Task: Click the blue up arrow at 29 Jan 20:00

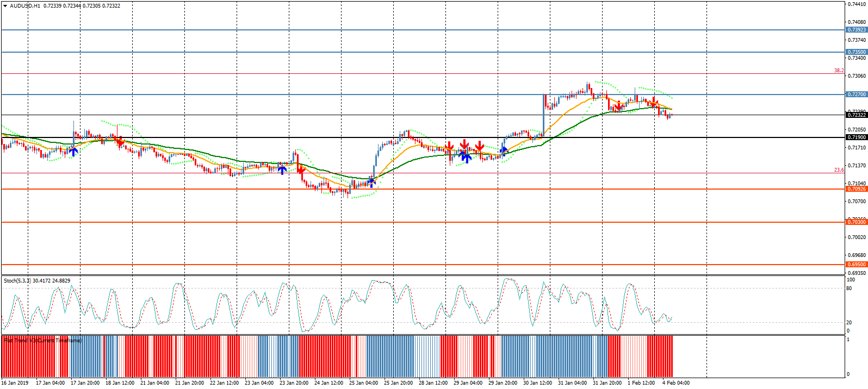Action: pos(504,150)
